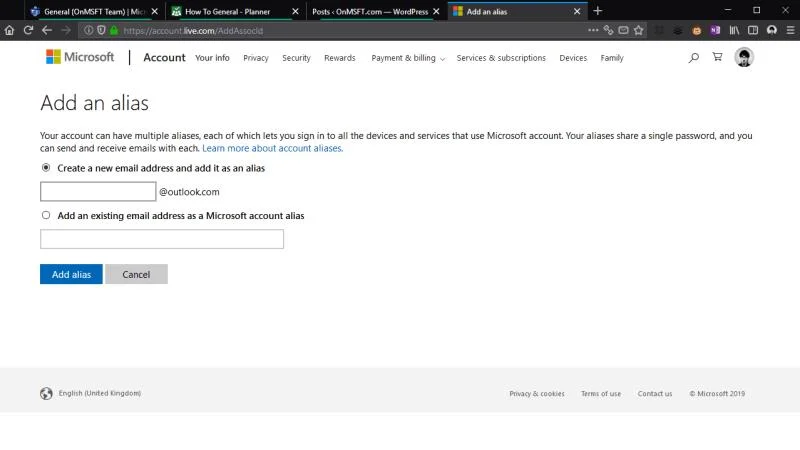The width and height of the screenshot is (800, 450).
Task: Click the Account heading link
Action: coord(164,58)
